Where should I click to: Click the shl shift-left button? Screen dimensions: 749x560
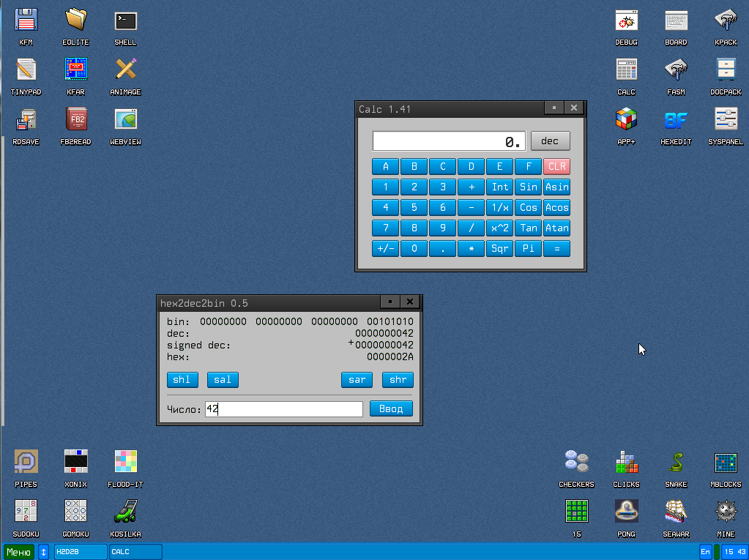[182, 380]
